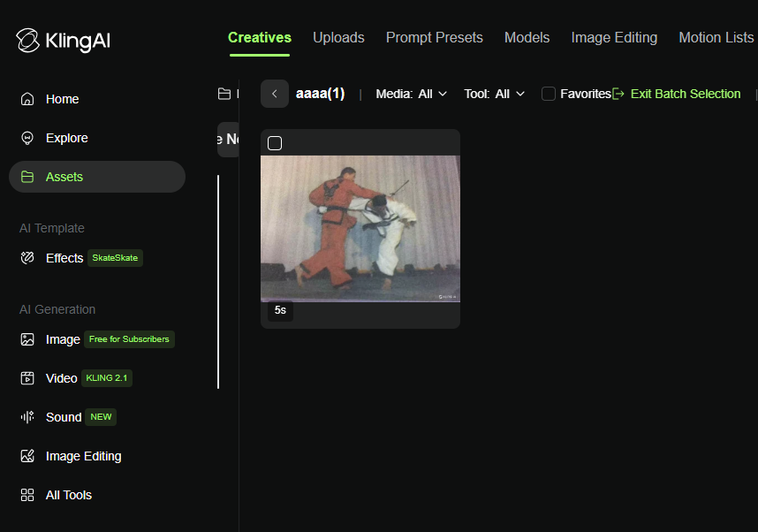Expand the Media: All dropdown
The height and width of the screenshot is (532, 758).
(411, 94)
